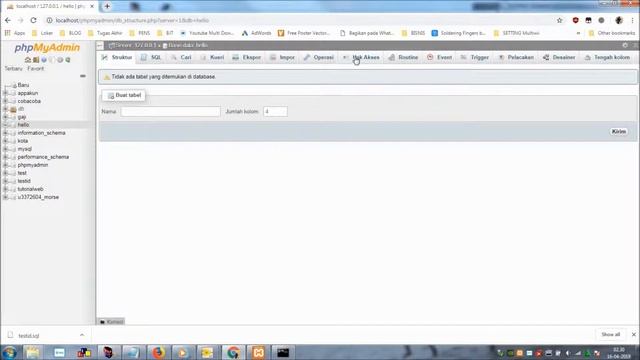
Task: Open the Desainer tab
Action: pos(560,58)
